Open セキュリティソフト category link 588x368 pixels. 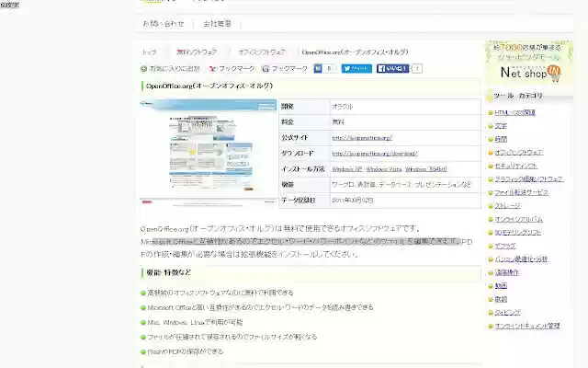pos(516,166)
